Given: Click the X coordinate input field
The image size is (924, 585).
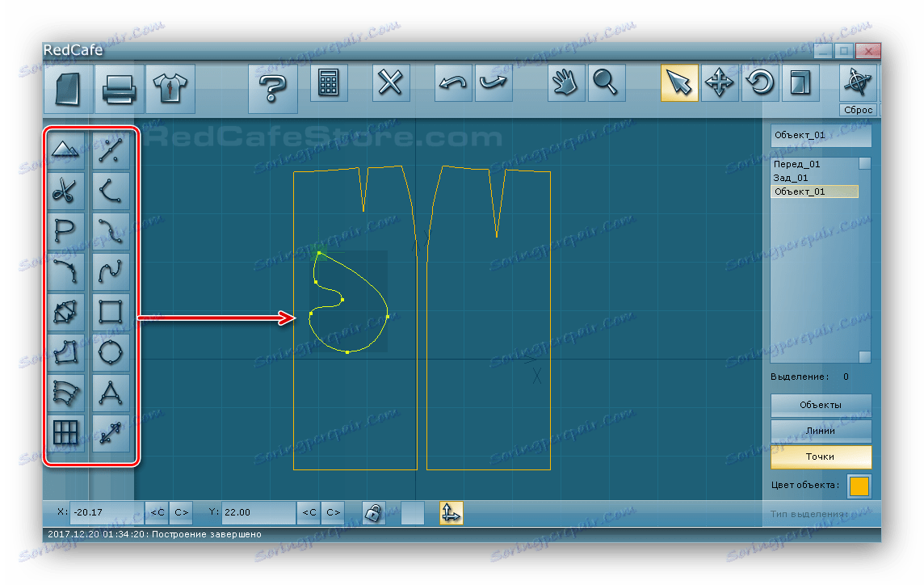Looking at the screenshot, I should [x=106, y=512].
